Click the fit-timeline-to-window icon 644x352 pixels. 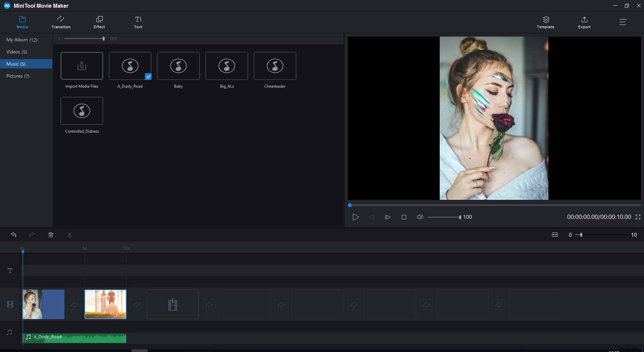555,234
